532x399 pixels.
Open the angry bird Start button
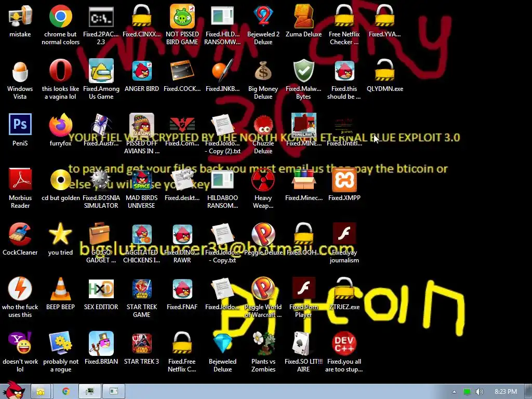14,390
